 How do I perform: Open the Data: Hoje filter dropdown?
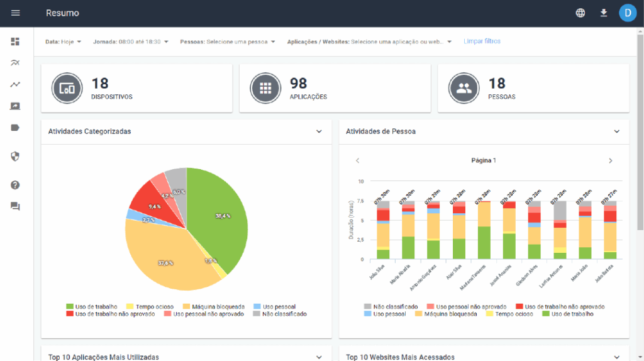coord(64,42)
